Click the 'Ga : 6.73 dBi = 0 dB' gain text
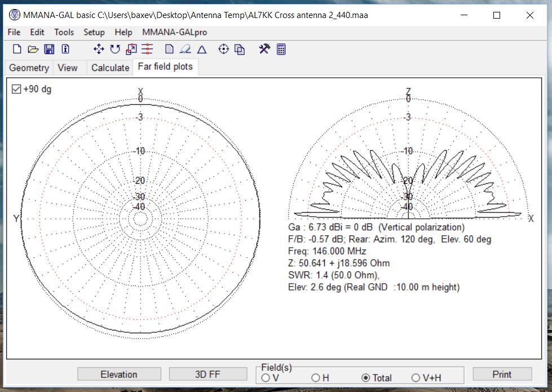The width and height of the screenshot is (552, 392). pyautogui.click(x=330, y=227)
